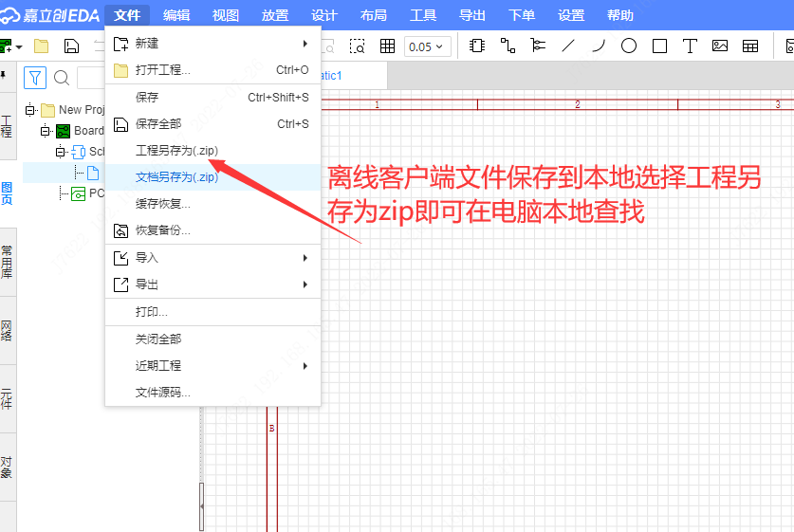The height and width of the screenshot is (532, 794).
Task: Select the wire drawing tool icon
Action: [508, 46]
